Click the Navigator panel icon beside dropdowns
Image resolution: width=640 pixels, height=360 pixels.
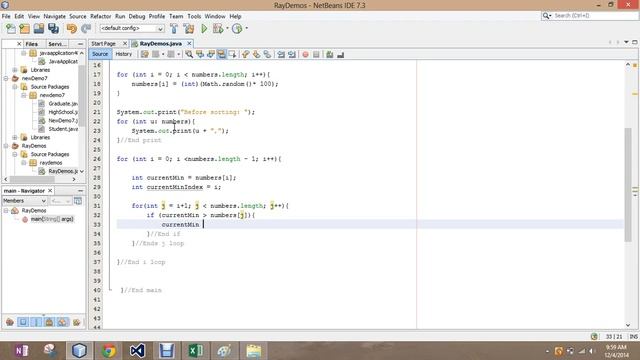(x=78, y=201)
